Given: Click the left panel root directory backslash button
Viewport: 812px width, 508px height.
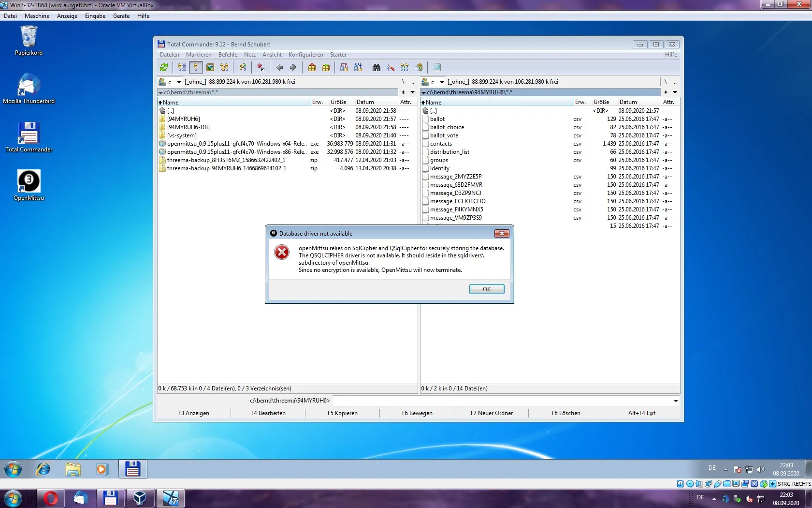Looking at the screenshot, I should (x=403, y=82).
